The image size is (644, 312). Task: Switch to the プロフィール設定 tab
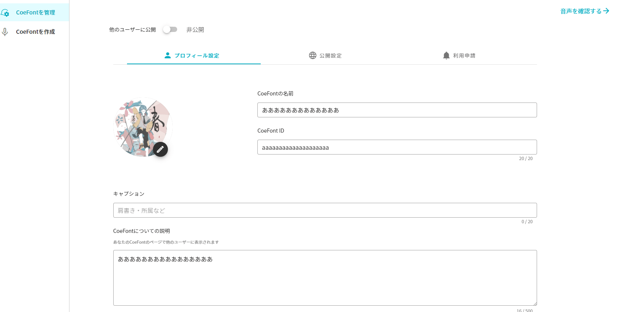pyautogui.click(x=194, y=55)
